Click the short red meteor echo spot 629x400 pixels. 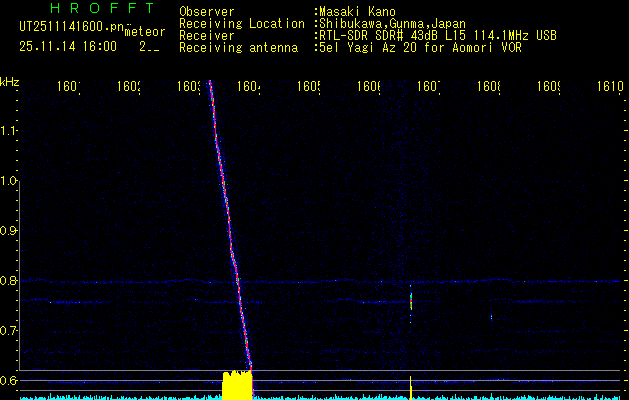pos(411,299)
